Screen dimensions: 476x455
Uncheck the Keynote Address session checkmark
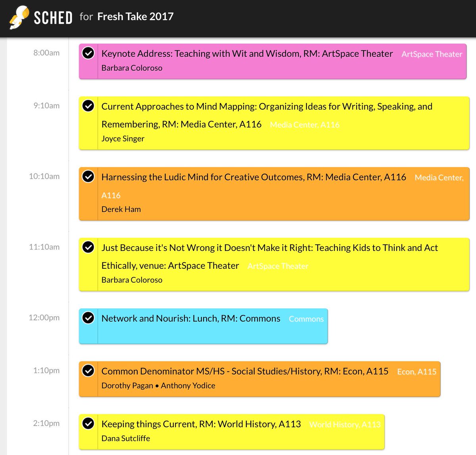[88, 53]
